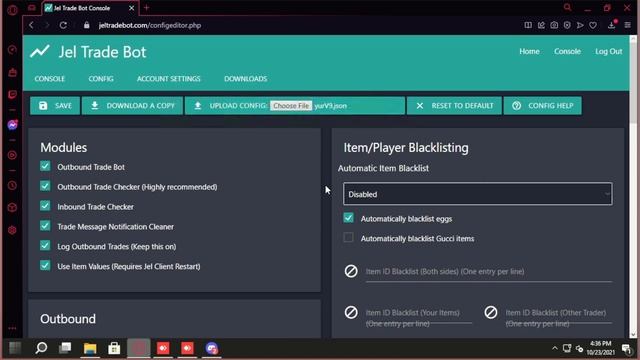The image size is (640, 360).
Task: Click the Windows Start button
Action: pos(15,348)
